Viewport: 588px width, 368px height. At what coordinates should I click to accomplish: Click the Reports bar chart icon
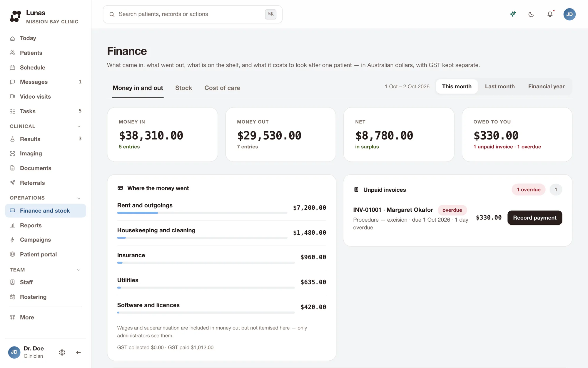(12, 225)
